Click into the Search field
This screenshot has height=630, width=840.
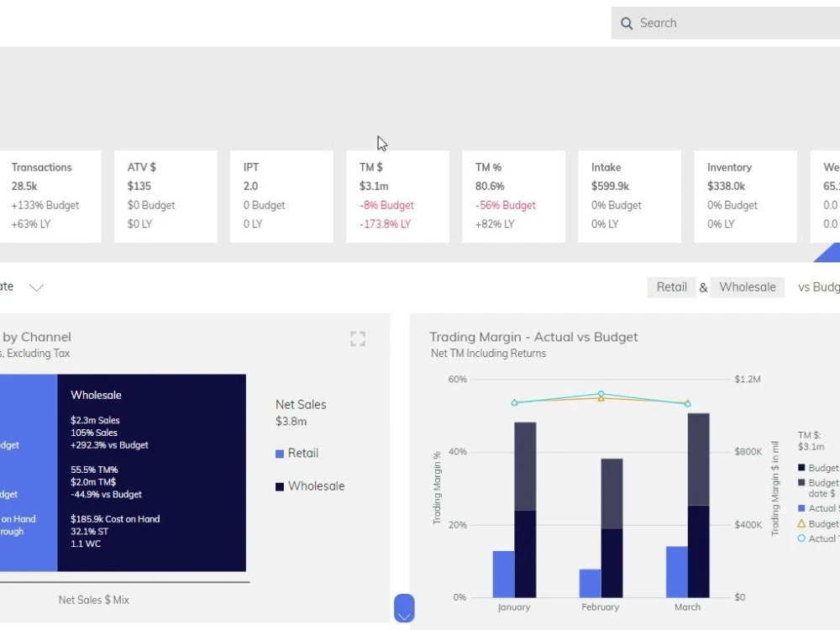pos(726,23)
